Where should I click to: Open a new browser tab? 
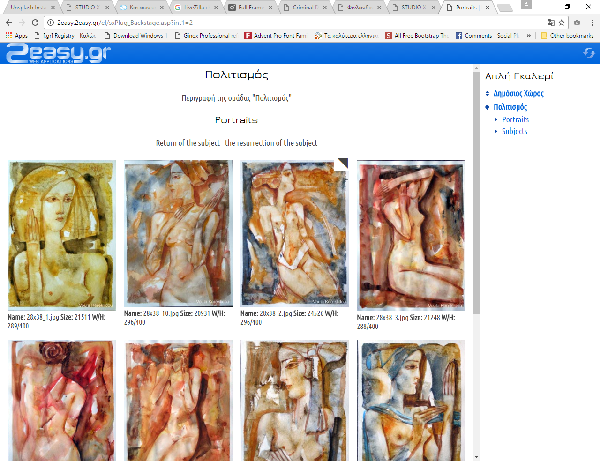coord(505,8)
